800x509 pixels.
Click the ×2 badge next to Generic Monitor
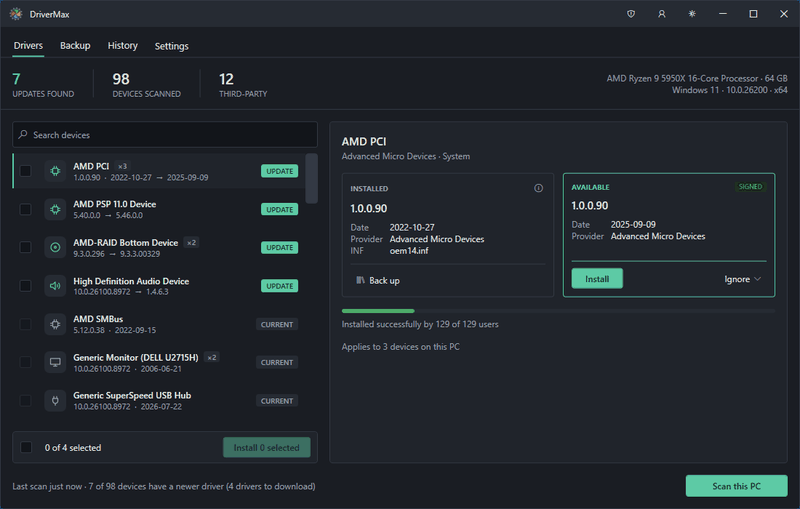pos(212,358)
